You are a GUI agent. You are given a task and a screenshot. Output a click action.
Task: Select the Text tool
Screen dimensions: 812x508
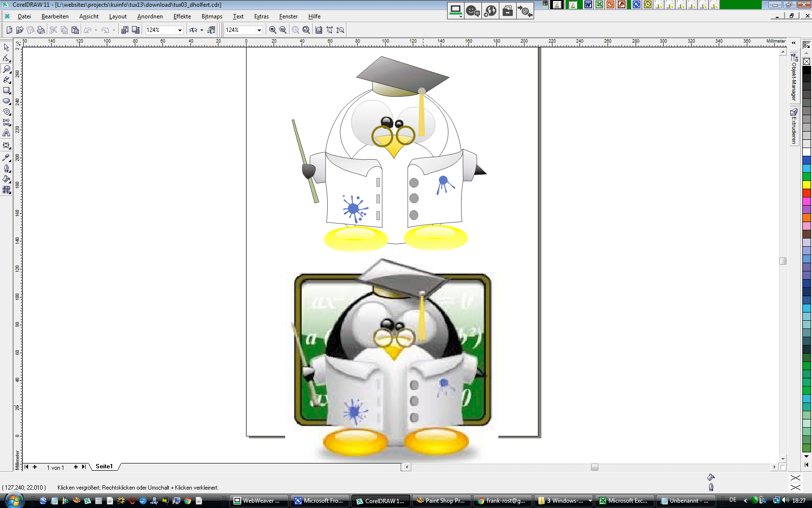6,133
